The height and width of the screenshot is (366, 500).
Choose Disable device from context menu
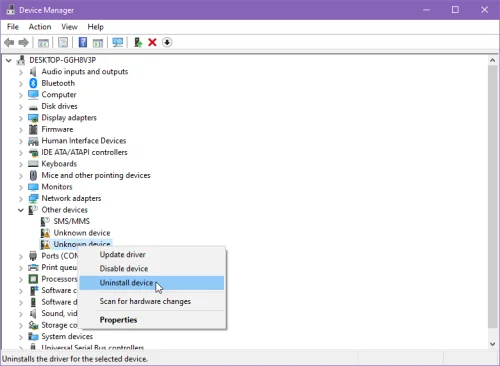click(152, 269)
